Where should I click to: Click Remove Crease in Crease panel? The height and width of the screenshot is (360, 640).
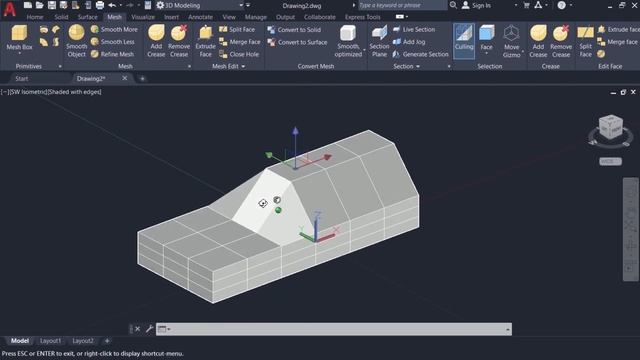(x=561, y=41)
